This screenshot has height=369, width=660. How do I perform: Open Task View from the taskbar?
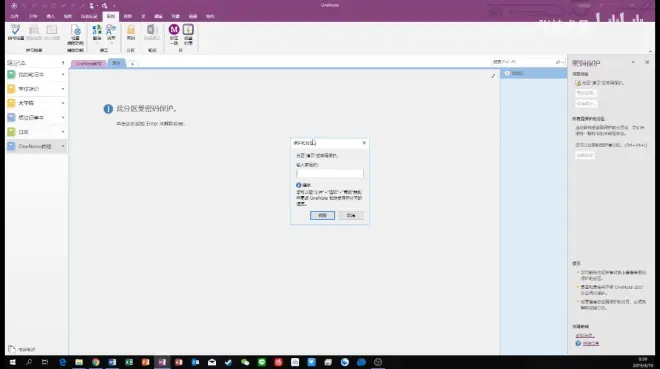tap(45, 362)
